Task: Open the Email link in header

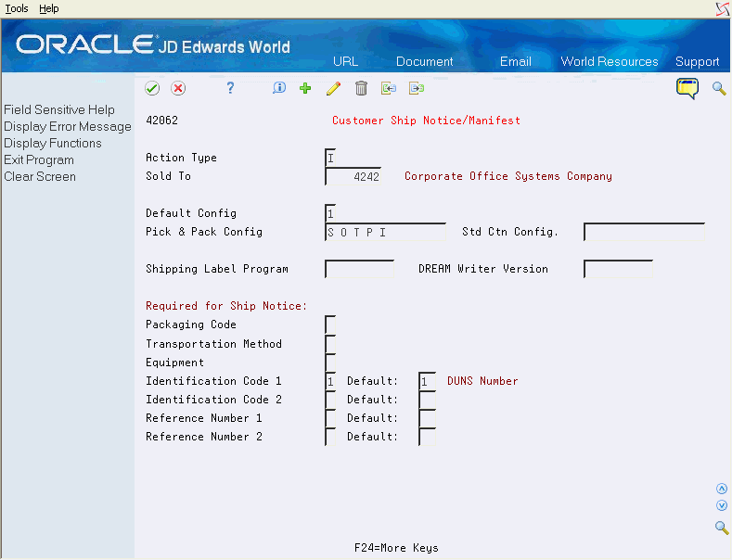Action: pos(516,61)
